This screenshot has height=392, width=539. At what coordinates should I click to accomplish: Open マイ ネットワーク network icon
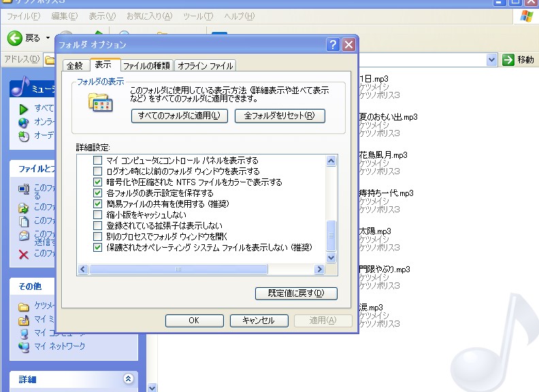[x=24, y=346]
